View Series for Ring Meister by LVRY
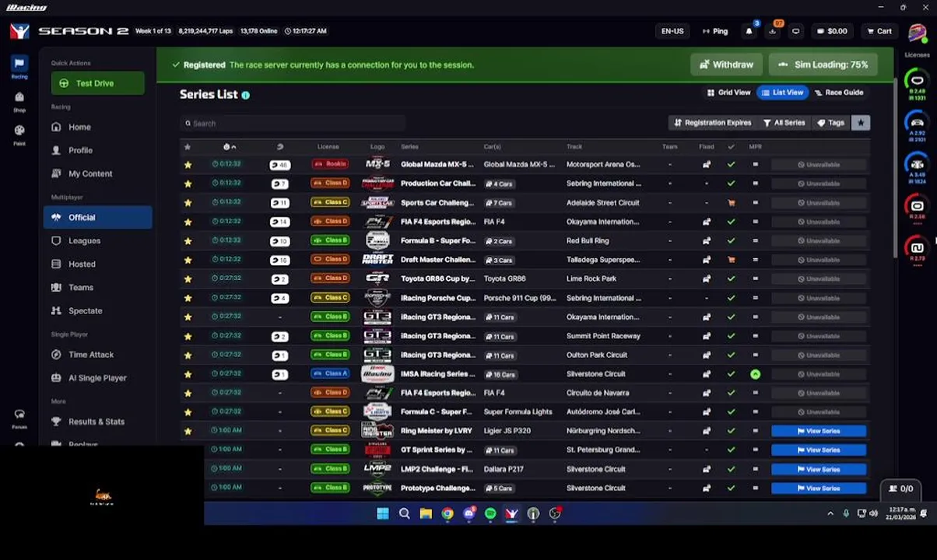 (818, 431)
